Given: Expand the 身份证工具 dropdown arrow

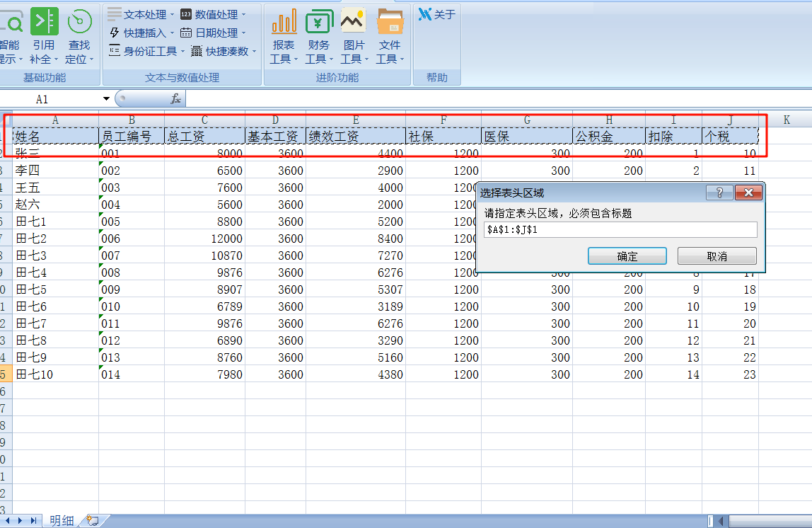Looking at the screenshot, I should [x=182, y=51].
